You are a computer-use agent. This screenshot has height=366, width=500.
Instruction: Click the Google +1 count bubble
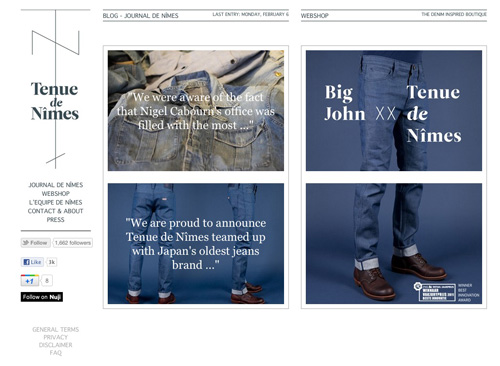click(47, 281)
